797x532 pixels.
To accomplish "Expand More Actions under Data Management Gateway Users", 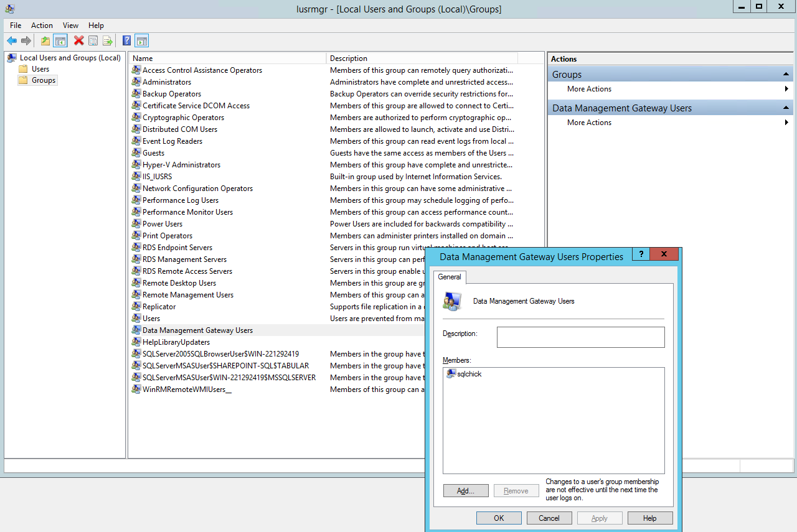I will 670,123.
